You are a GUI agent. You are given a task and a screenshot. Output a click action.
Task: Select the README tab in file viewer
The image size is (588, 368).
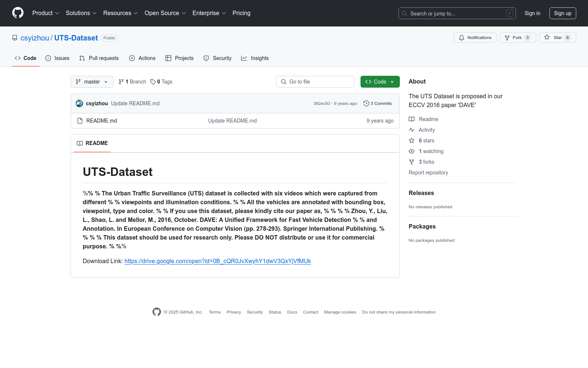(x=92, y=143)
